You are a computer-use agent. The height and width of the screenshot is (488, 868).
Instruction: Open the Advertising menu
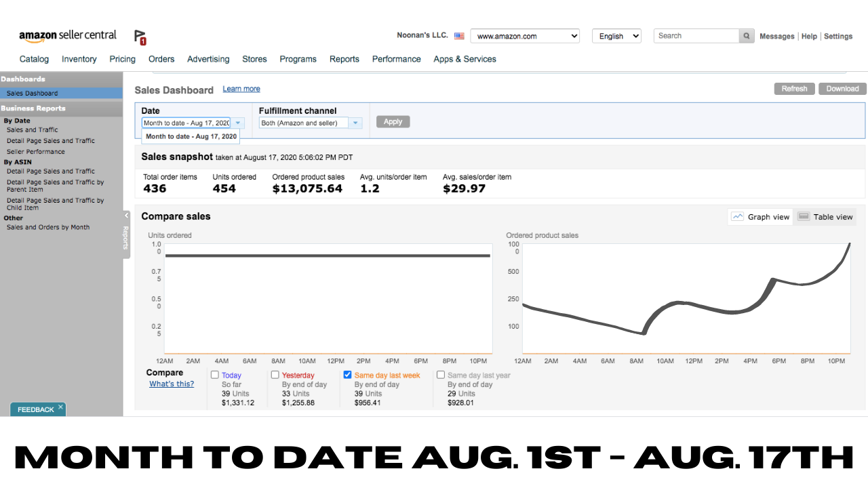pos(208,59)
